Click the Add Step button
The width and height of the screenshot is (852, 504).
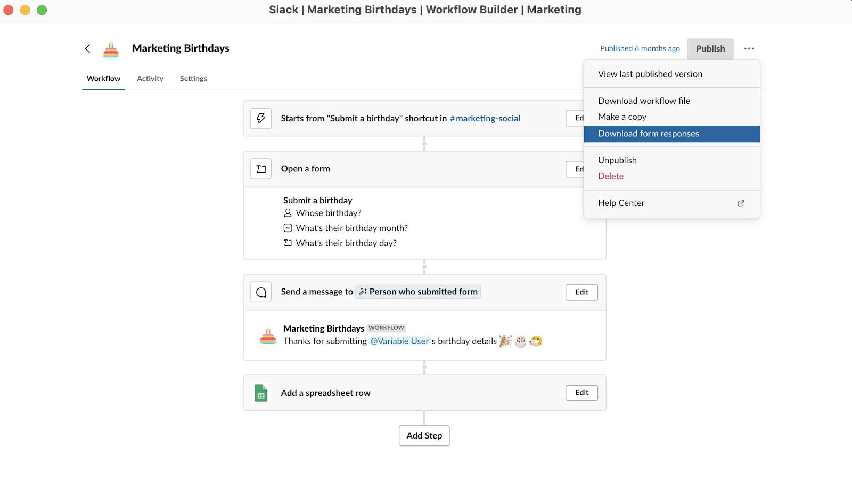[424, 435]
